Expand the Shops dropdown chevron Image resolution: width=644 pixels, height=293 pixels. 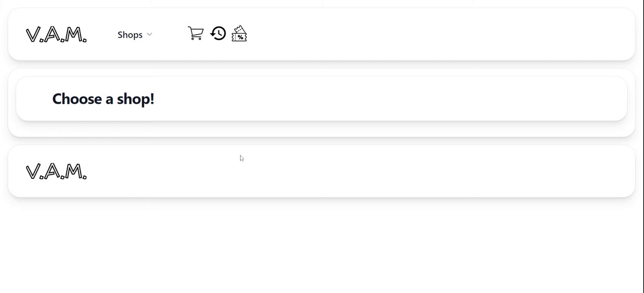(x=149, y=35)
